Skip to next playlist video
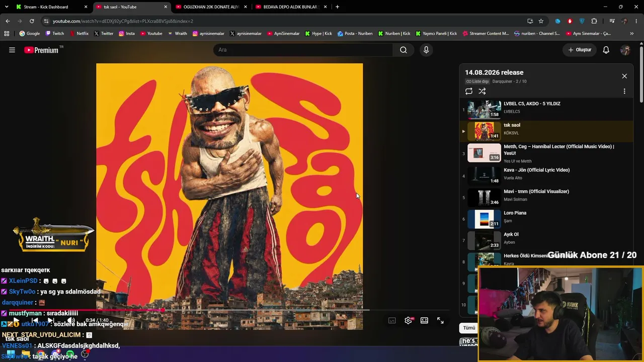644x362 pixels. (x=51, y=320)
